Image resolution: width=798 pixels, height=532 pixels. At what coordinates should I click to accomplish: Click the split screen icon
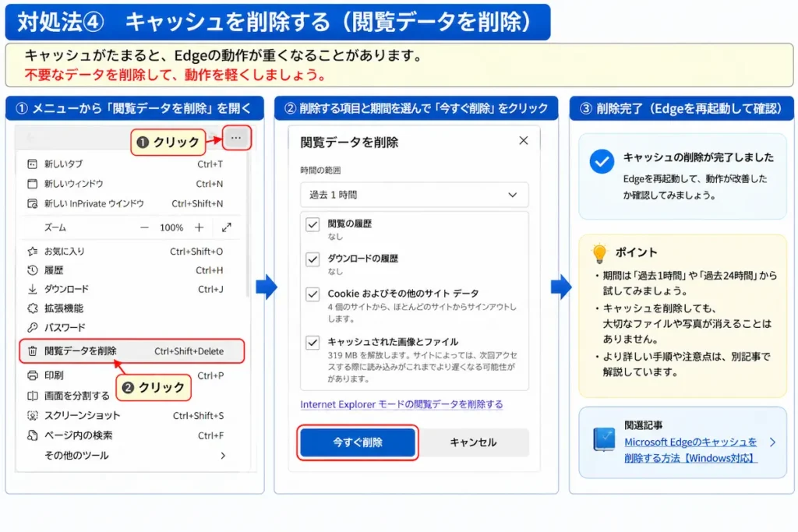click(x=32, y=395)
